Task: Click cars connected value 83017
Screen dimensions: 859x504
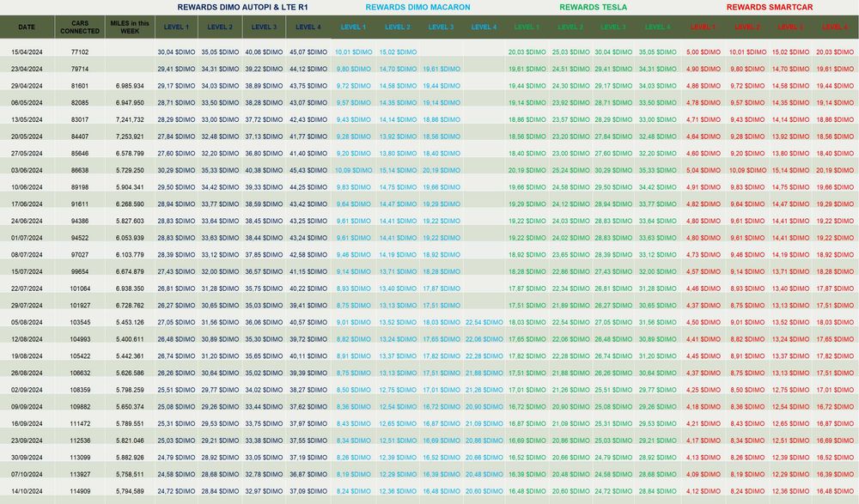Action: click(80, 120)
